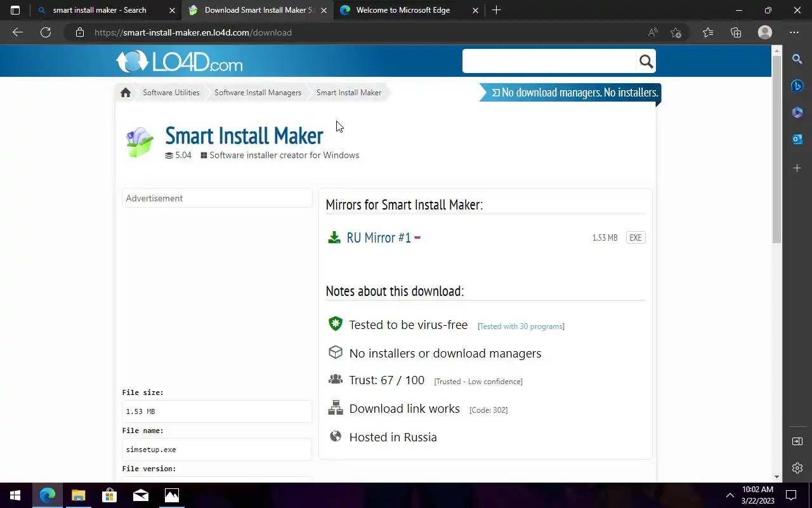Click Hosted in Russia text

pos(393,437)
